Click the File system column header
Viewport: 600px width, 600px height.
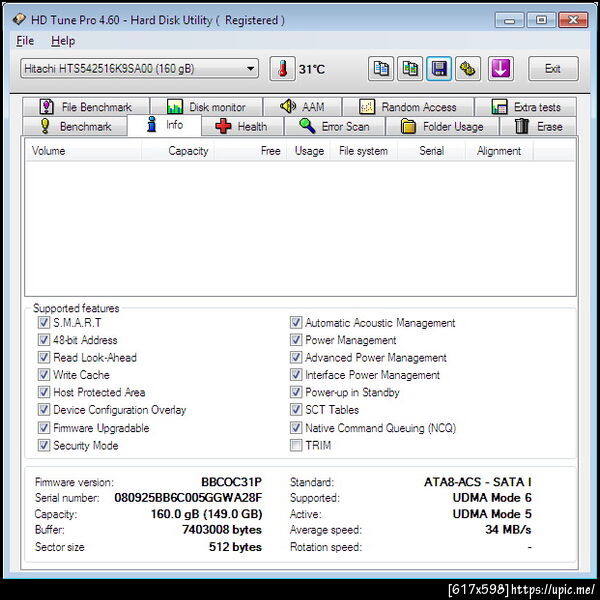(x=364, y=151)
